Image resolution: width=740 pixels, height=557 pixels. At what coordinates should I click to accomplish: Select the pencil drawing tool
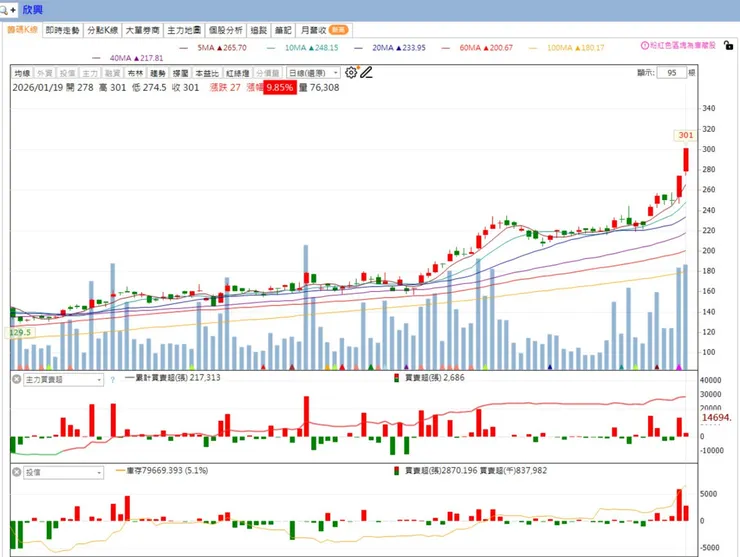366,72
